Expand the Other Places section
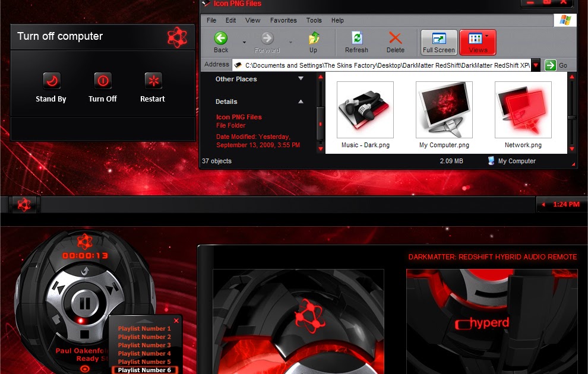The image size is (588, 374). click(x=301, y=79)
